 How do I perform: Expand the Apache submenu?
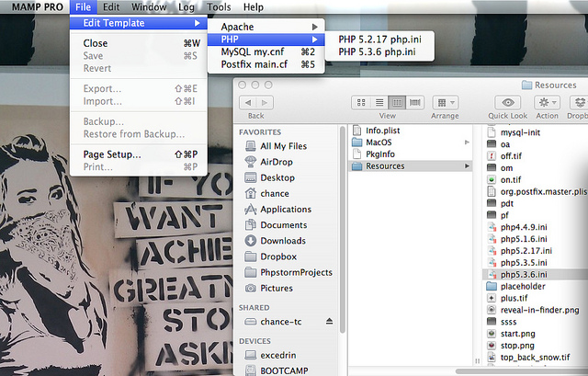pos(266,27)
